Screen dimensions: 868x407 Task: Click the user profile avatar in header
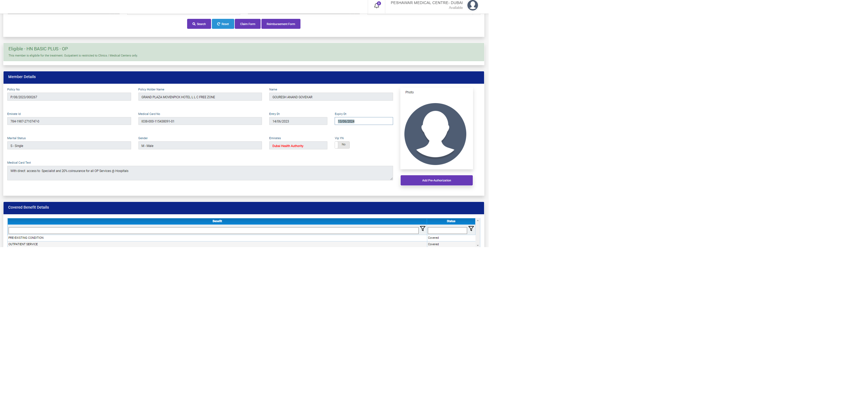pos(472,5)
